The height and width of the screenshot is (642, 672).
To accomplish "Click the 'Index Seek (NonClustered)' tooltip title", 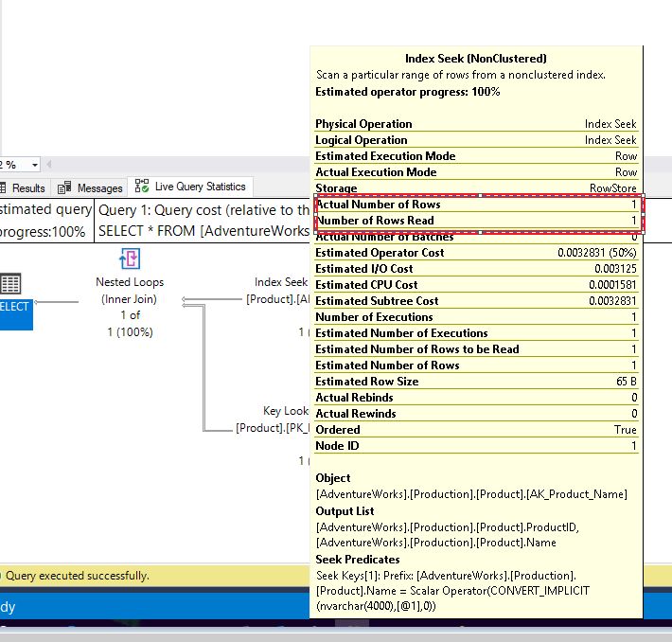I will [x=476, y=59].
